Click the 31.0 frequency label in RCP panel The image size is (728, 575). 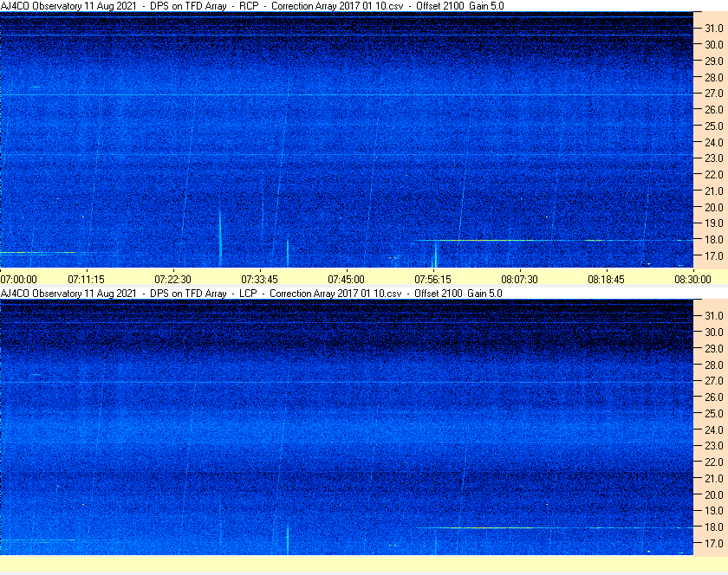coord(714,29)
